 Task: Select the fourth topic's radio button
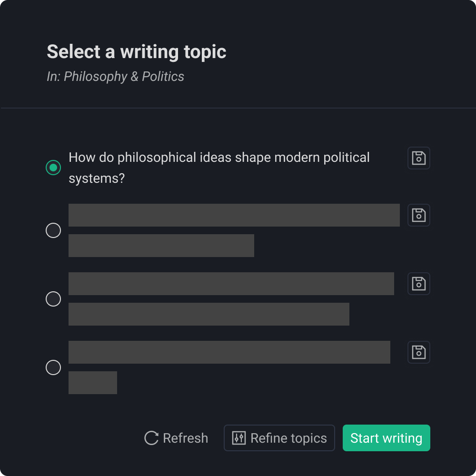53,367
